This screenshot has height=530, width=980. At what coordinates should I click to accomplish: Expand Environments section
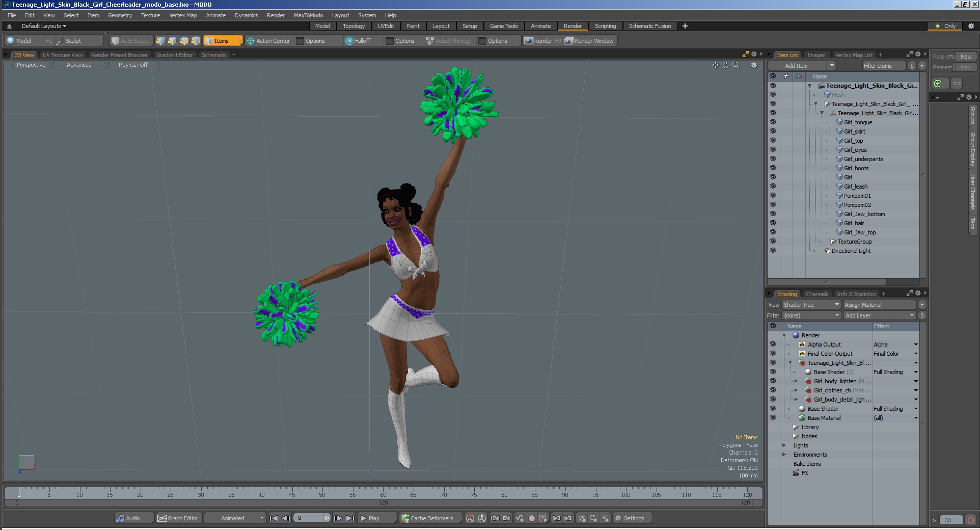tap(784, 455)
